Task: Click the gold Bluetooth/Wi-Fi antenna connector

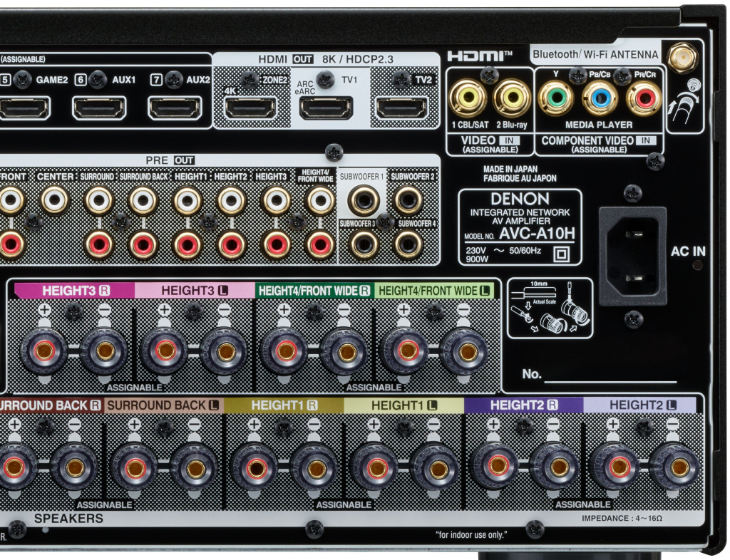Action: click(682, 54)
